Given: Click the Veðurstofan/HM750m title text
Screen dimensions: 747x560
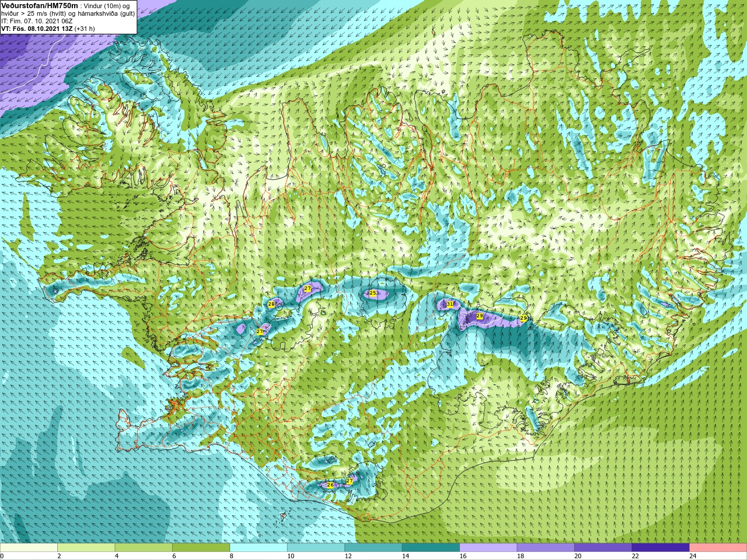Looking at the screenshot, I should click(39, 5).
